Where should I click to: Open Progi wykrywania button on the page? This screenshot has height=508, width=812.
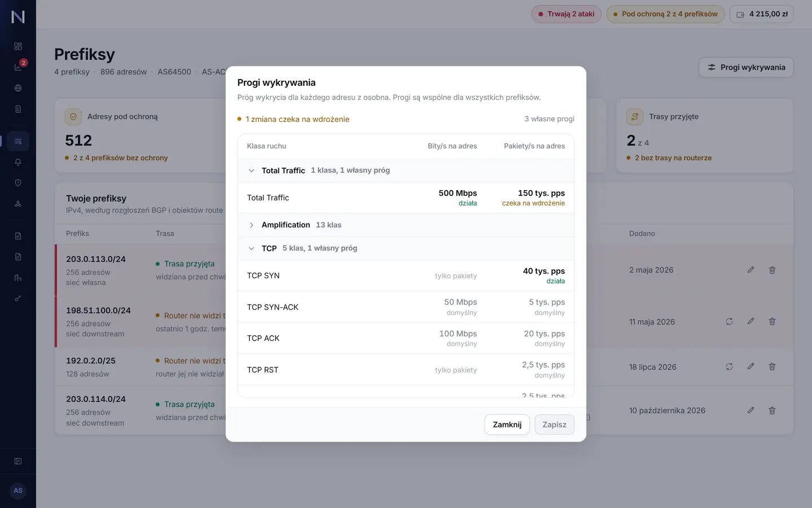746,67
